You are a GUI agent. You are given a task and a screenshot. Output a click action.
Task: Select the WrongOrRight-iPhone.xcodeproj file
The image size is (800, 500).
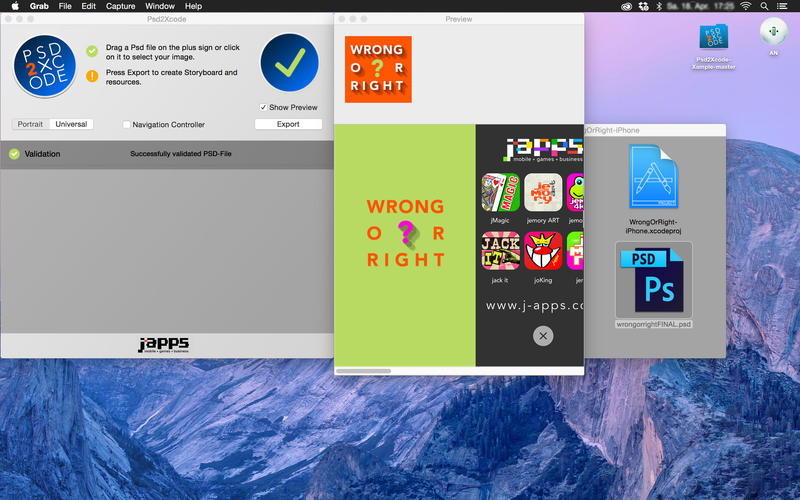tap(654, 178)
